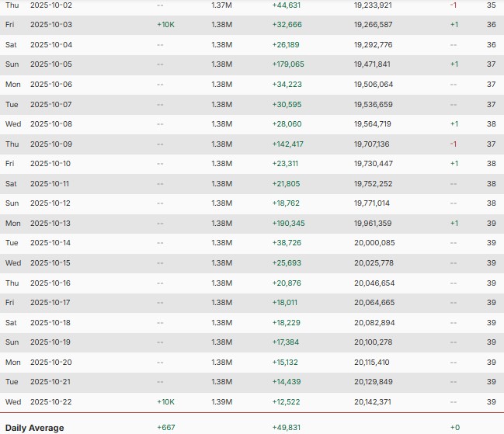
Task: Click +20,876 views value
Action: (287, 283)
